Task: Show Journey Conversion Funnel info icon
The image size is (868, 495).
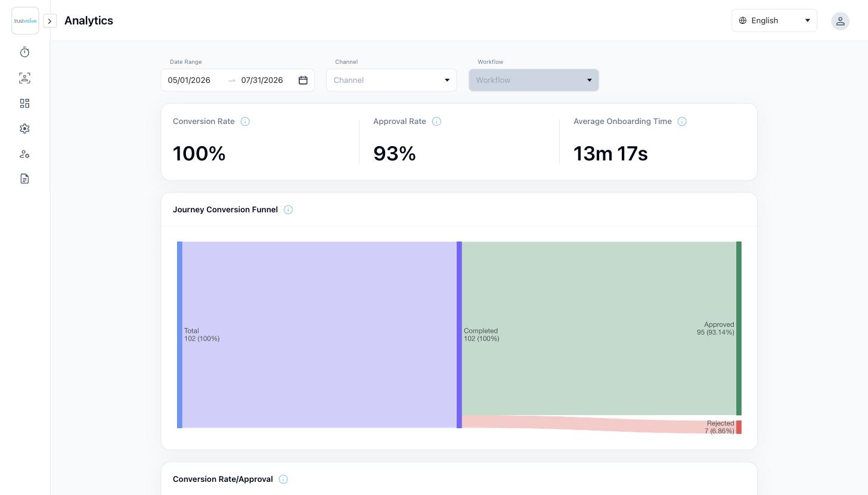Action: [x=288, y=210]
